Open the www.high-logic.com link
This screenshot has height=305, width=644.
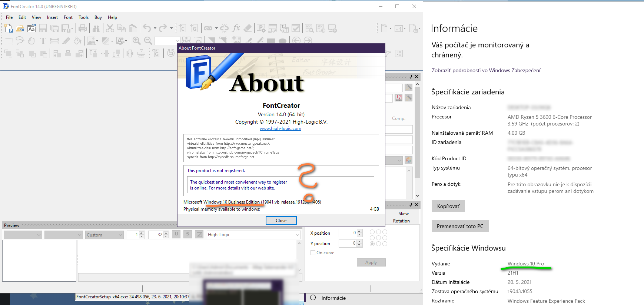(x=280, y=128)
